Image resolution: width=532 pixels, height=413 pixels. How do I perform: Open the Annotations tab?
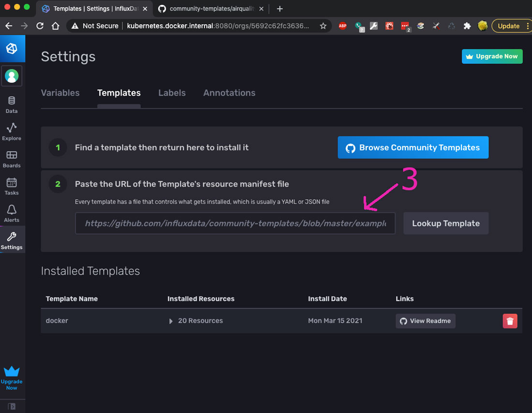229,93
